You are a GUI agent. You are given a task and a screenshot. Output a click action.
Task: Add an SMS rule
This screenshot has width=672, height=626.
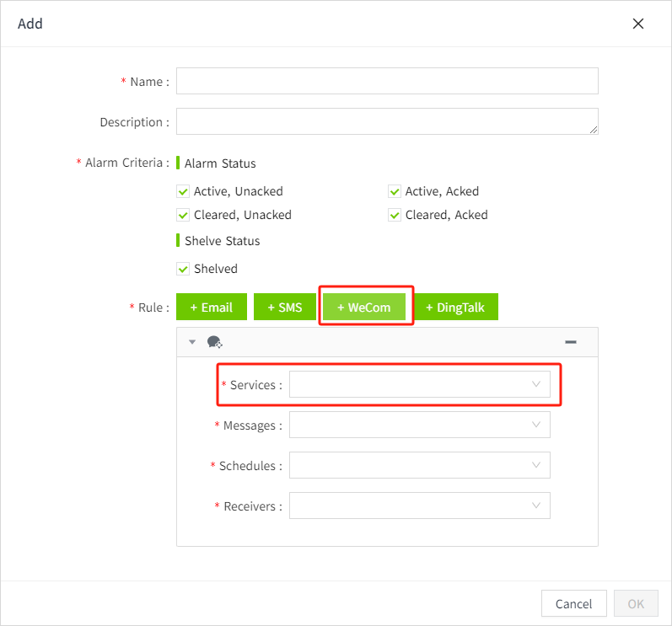pyautogui.click(x=285, y=308)
